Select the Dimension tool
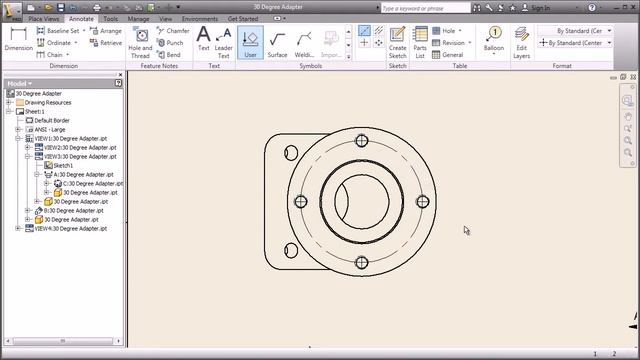The image size is (640, 360). pyautogui.click(x=18, y=39)
